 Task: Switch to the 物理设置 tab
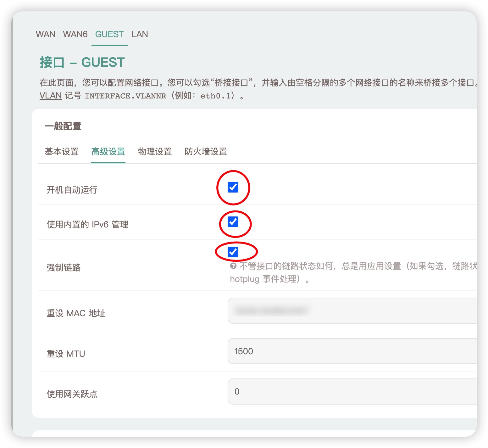pyautogui.click(x=154, y=152)
